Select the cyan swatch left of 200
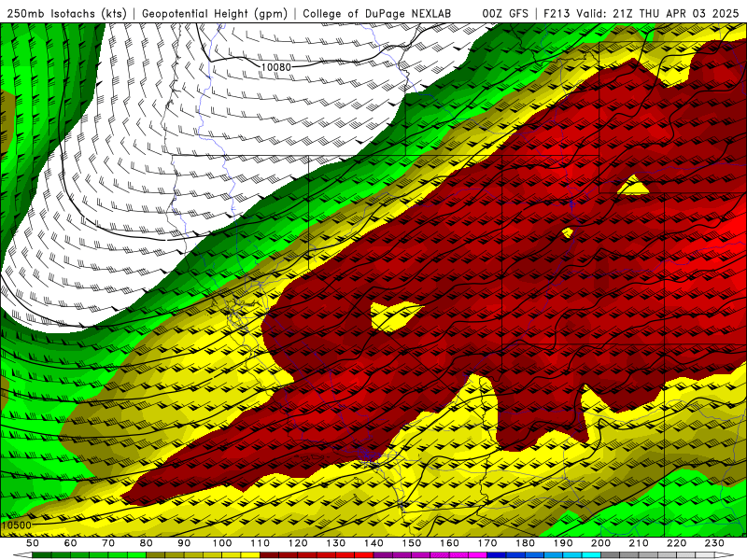The image size is (747, 560). click(591, 555)
